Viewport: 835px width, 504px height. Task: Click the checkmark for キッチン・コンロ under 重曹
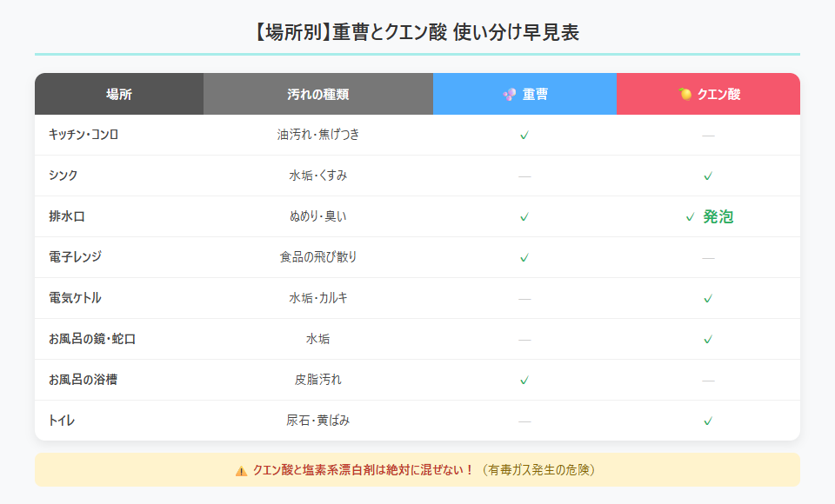pos(524,136)
